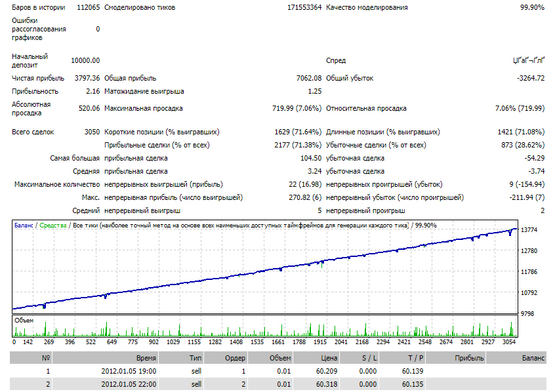Click the chart y-axis value 10792
The height and width of the screenshot is (392, 555).
(529, 292)
